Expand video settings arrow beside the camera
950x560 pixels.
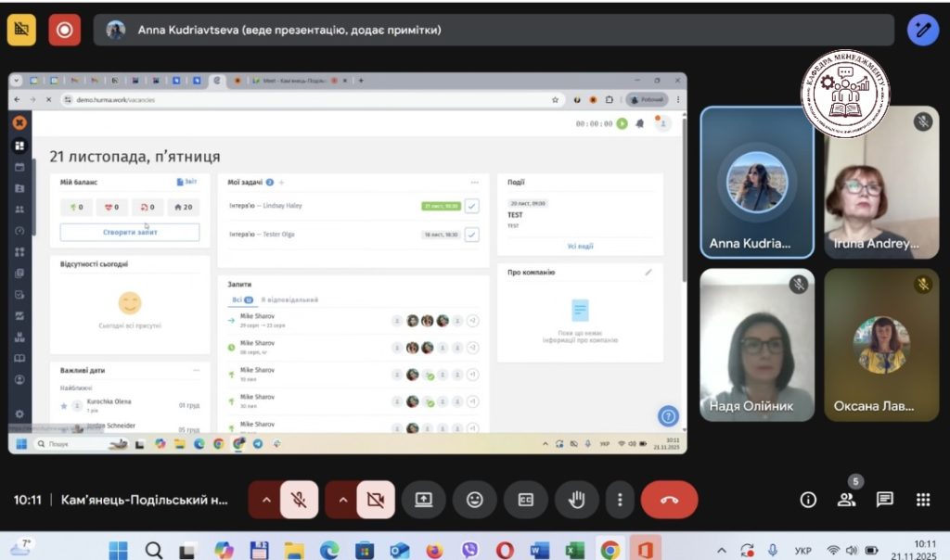click(x=341, y=500)
